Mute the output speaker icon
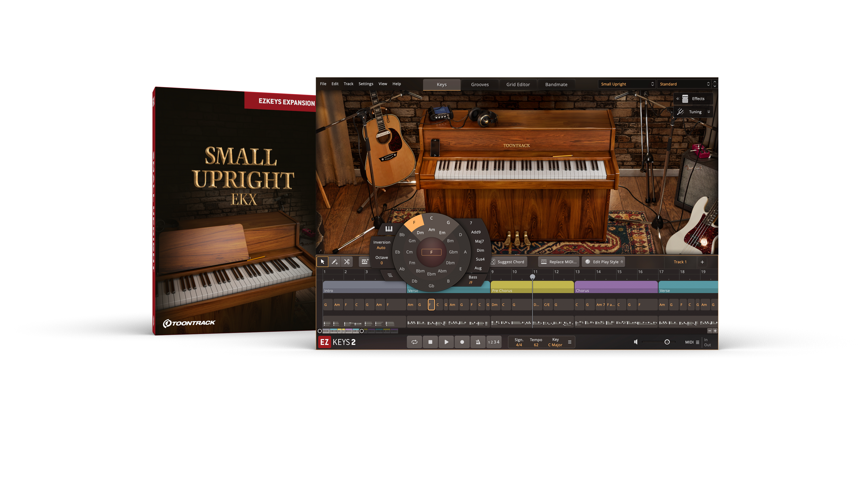The width and height of the screenshot is (868, 488). click(636, 342)
